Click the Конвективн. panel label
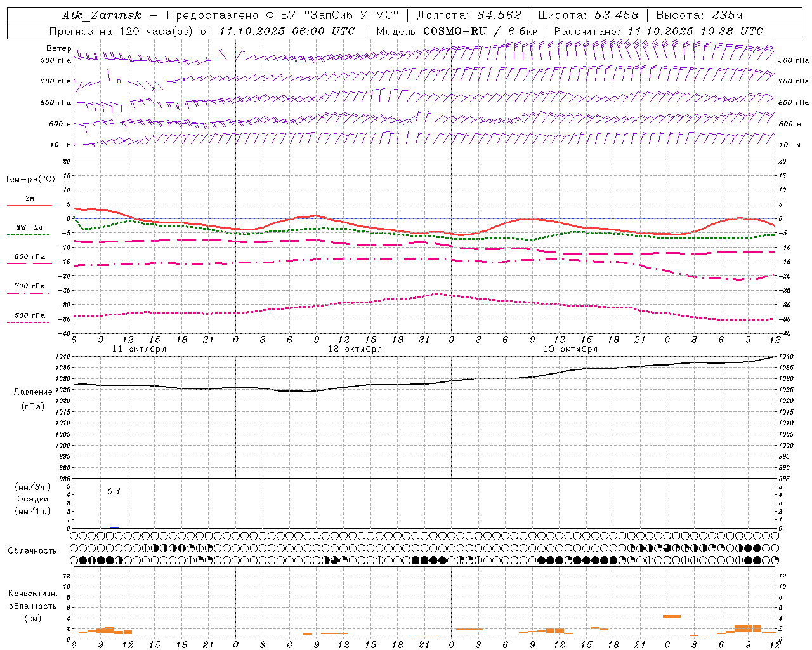812x650 pixels. (33, 594)
